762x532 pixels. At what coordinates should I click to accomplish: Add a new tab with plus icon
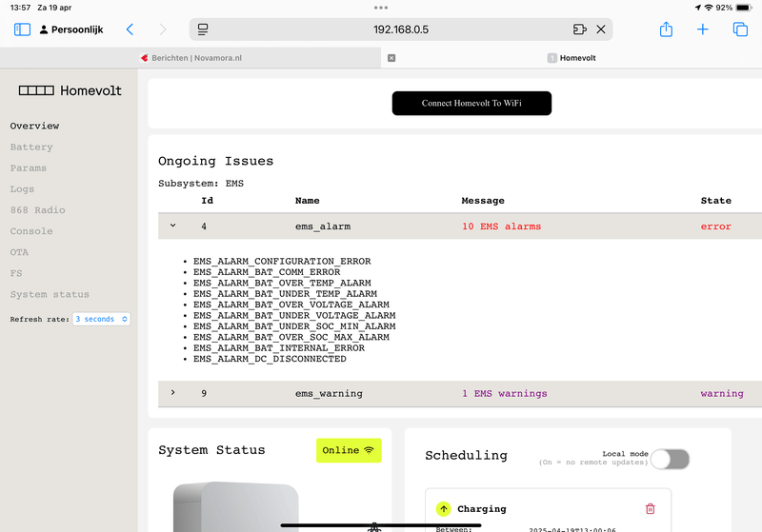click(703, 30)
